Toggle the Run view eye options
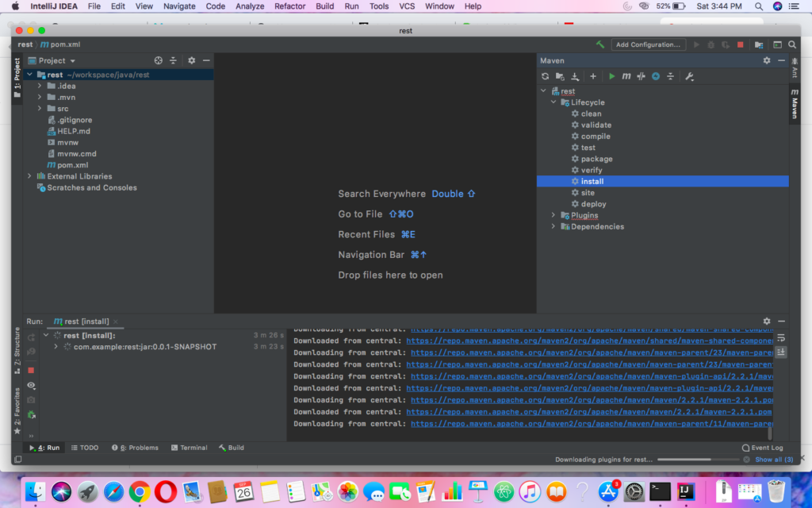 click(x=31, y=385)
